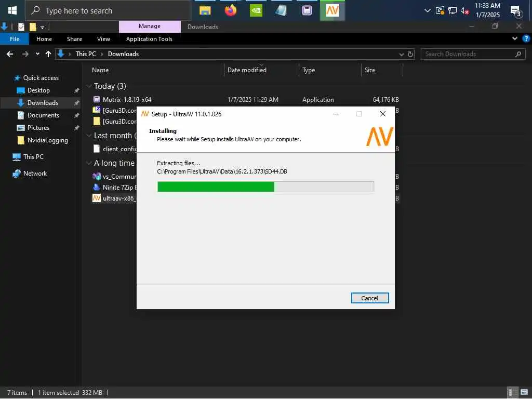Launch Firefox from the taskbar
532x399 pixels.
click(230, 10)
